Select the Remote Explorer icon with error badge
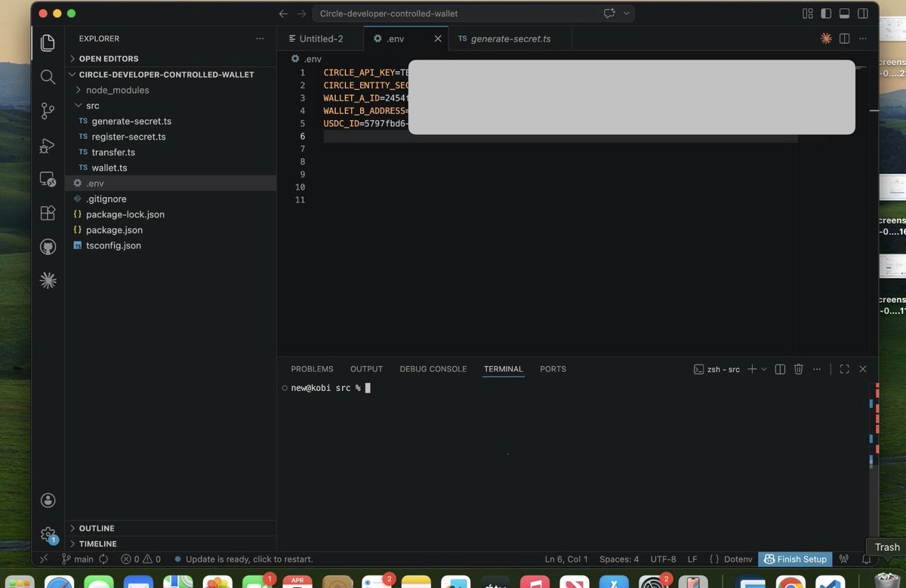906x588 pixels. (48, 179)
